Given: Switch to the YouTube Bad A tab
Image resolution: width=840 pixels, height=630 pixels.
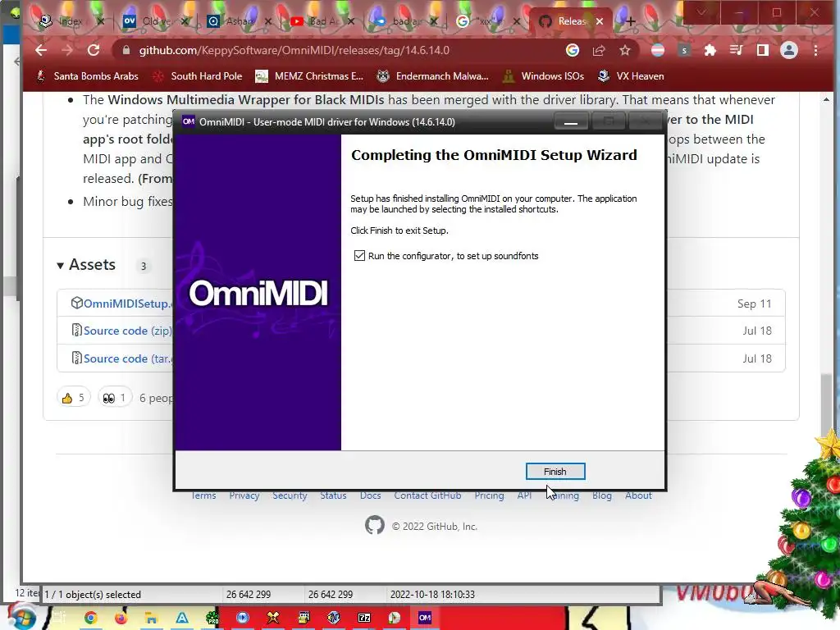Looking at the screenshot, I should pos(323,21).
